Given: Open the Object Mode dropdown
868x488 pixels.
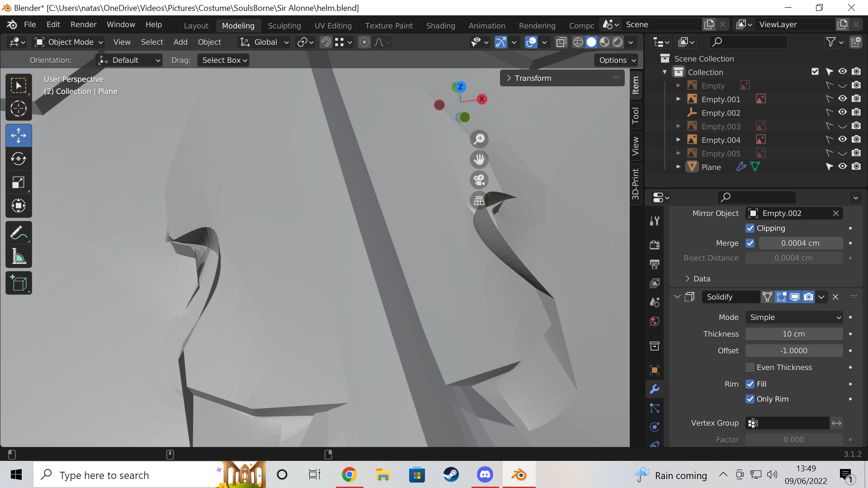Looking at the screenshot, I should pos(70,42).
